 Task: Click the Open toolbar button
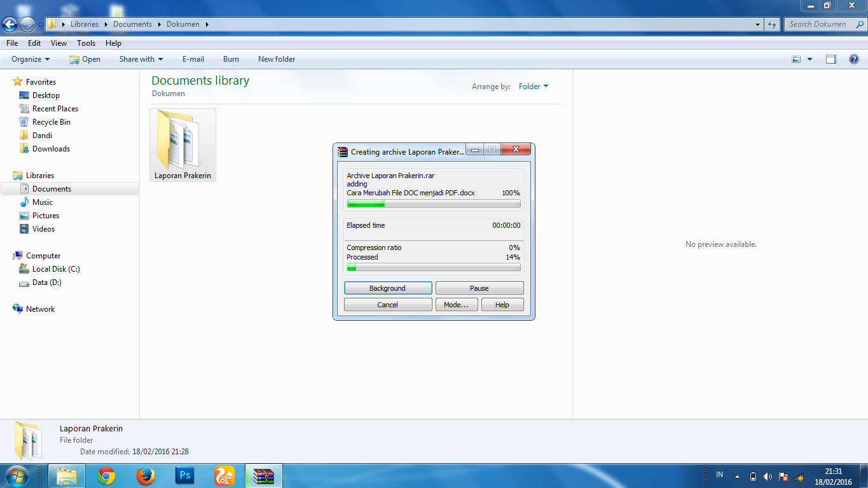point(85,59)
